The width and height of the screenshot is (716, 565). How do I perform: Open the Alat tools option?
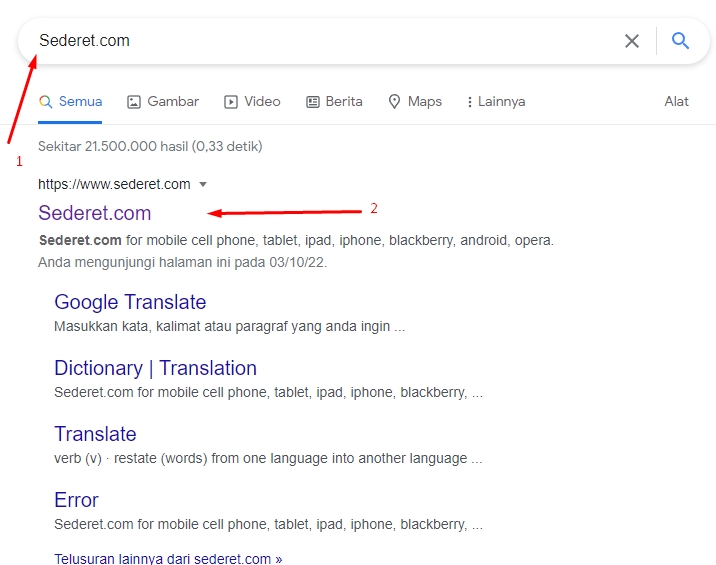point(676,101)
